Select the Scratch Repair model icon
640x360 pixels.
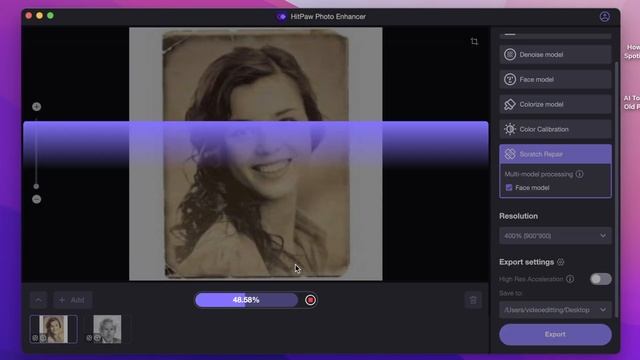click(x=510, y=154)
